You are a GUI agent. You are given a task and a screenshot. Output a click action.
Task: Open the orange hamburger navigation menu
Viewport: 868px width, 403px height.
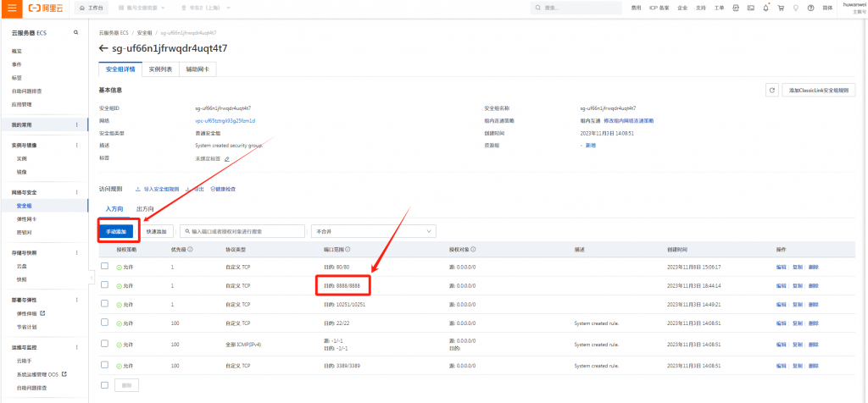pos(13,8)
